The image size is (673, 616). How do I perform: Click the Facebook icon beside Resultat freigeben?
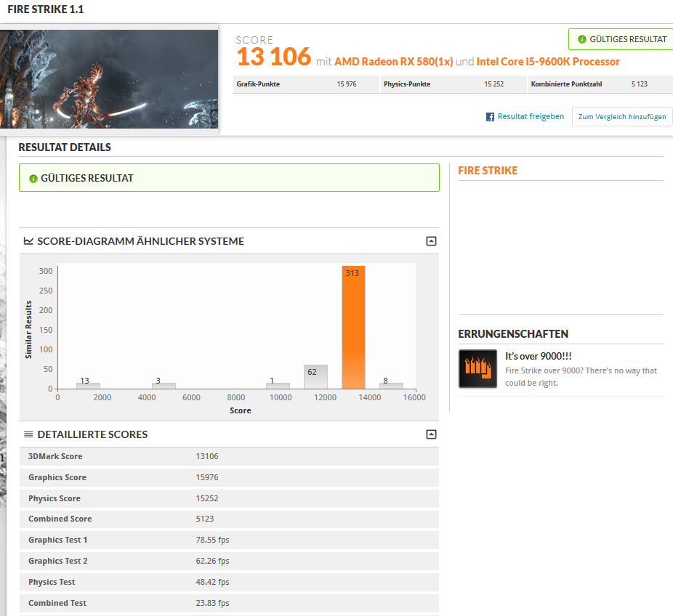(490, 117)
